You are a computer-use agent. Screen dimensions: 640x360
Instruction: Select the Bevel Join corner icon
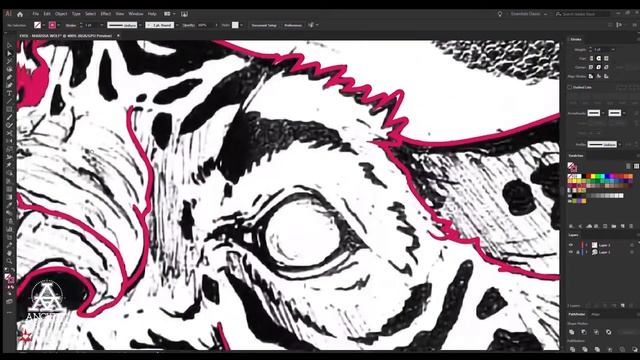[606, 67]
